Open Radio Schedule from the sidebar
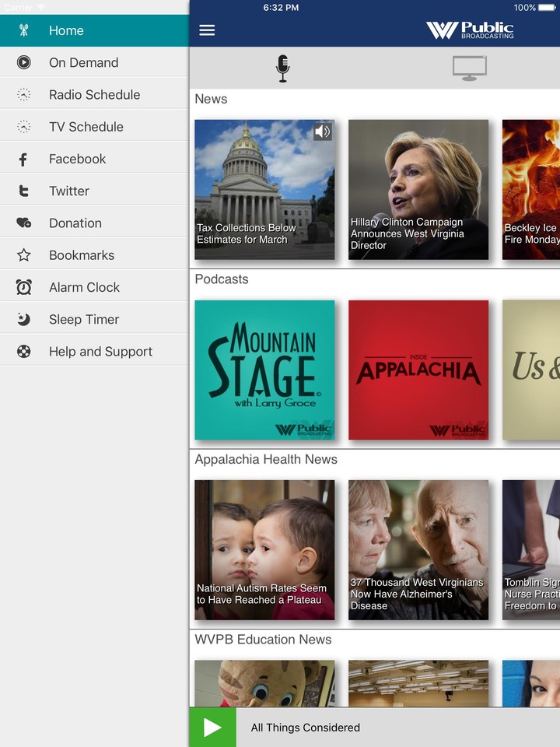Viewport: 560px width, 747px height. pos(94,95)
